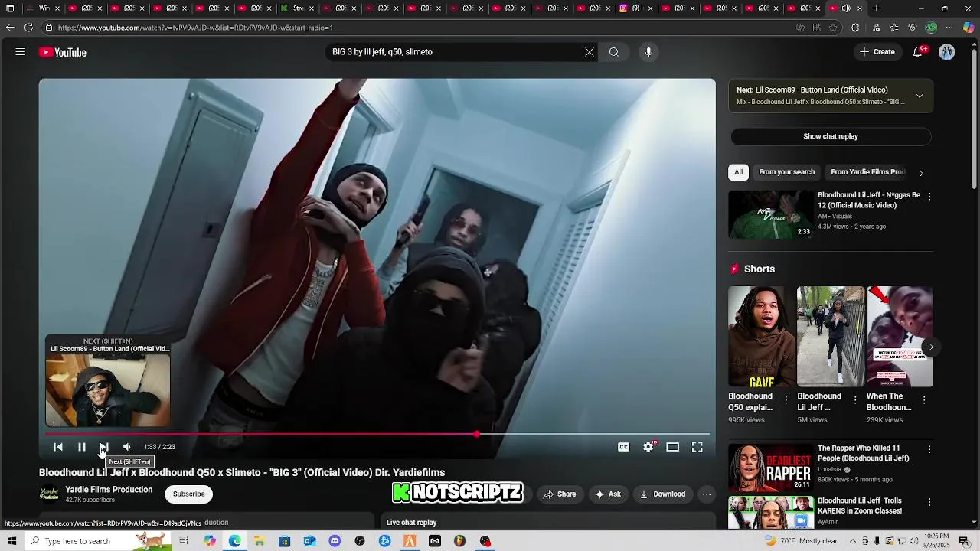Share this video
Screen dimensions: 980x551
point(560,494)
